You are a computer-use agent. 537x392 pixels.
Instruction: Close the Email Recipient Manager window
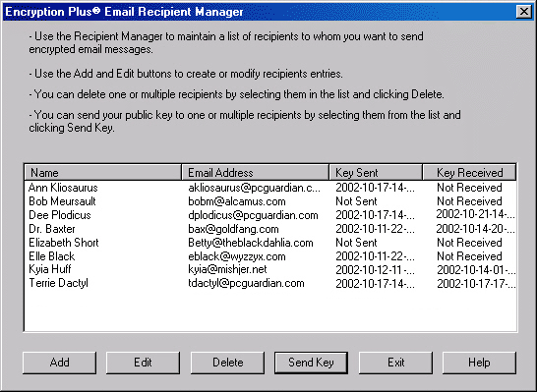(524, 12)
